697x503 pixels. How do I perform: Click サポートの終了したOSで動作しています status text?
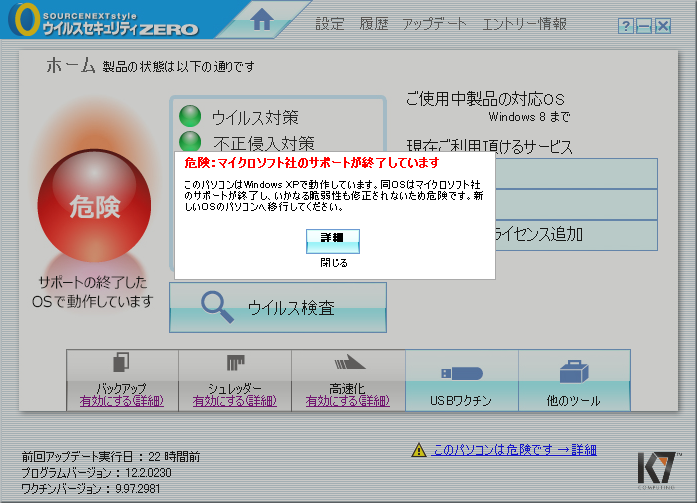pos(92,292)
